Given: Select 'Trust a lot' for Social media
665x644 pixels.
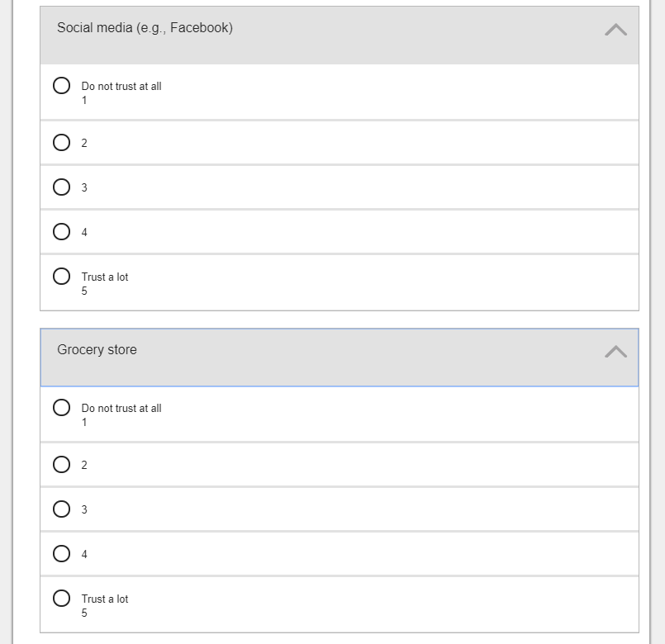Looking at the screenshot, I should point(61,277).
